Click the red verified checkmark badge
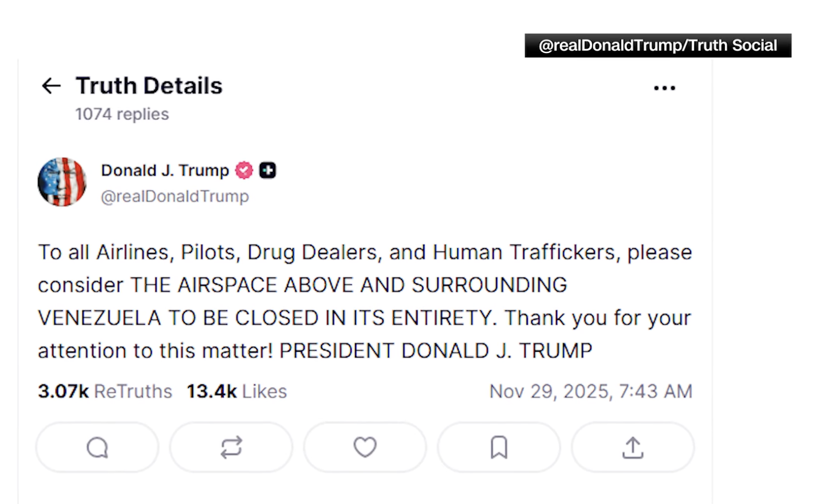Viewport: 827px width, 504px height. click(243, 170)
